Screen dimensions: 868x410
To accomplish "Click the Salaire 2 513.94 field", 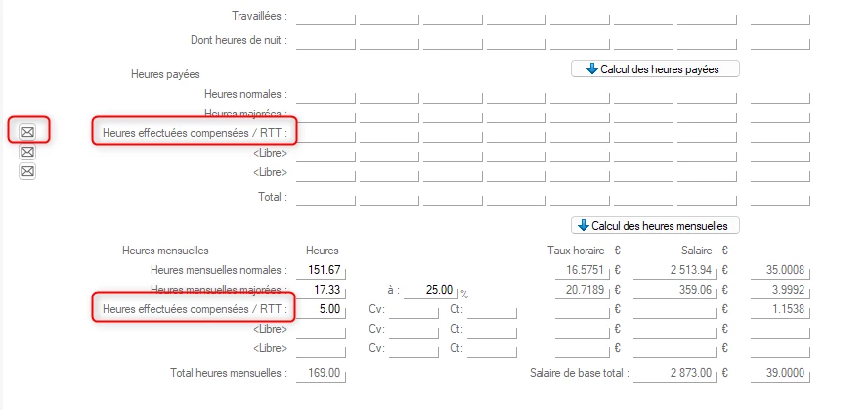I will point(675,269).
